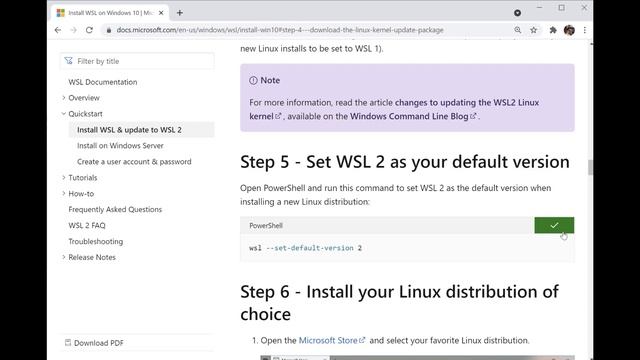Open Frequently Asked Questions
The image size is (640, 360).
click(115, 209)
